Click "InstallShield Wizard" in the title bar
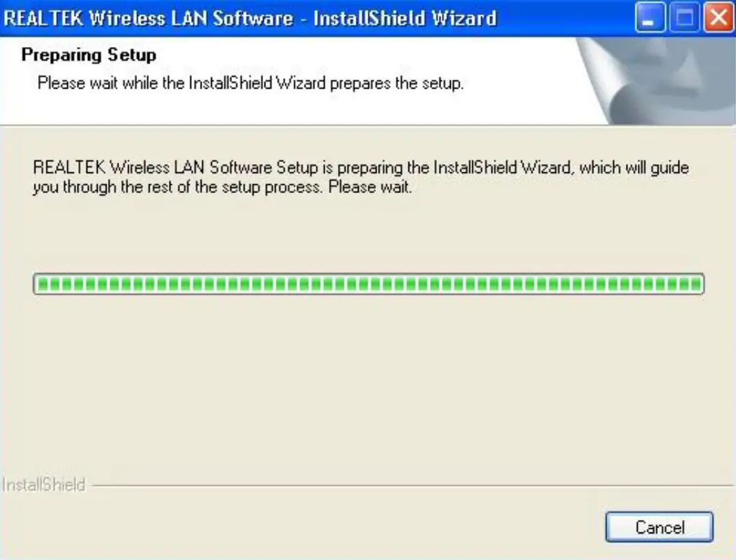This screenshot has height=560, width=736. click(405, 18)
